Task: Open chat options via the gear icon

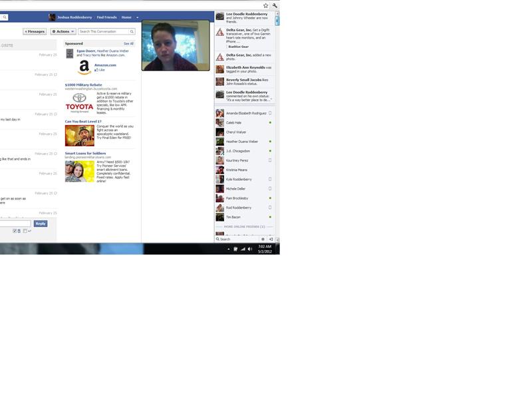Action: click(x=263, y=238)
